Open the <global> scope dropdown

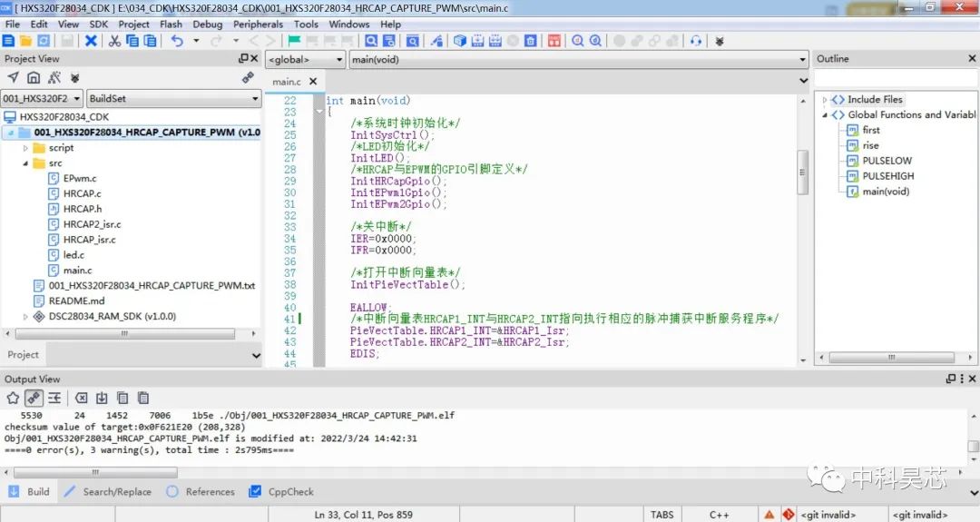(306, 59)
